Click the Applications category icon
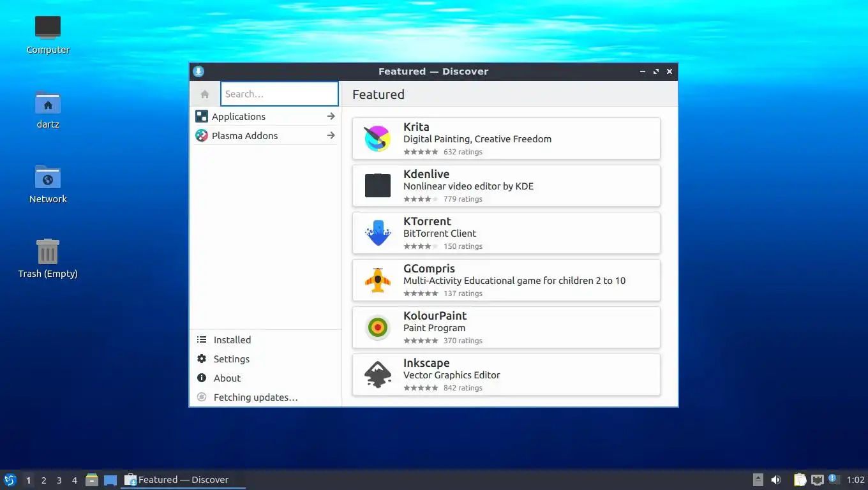The width and height of the screenshot is (868, 490). [x=202, y=116]
